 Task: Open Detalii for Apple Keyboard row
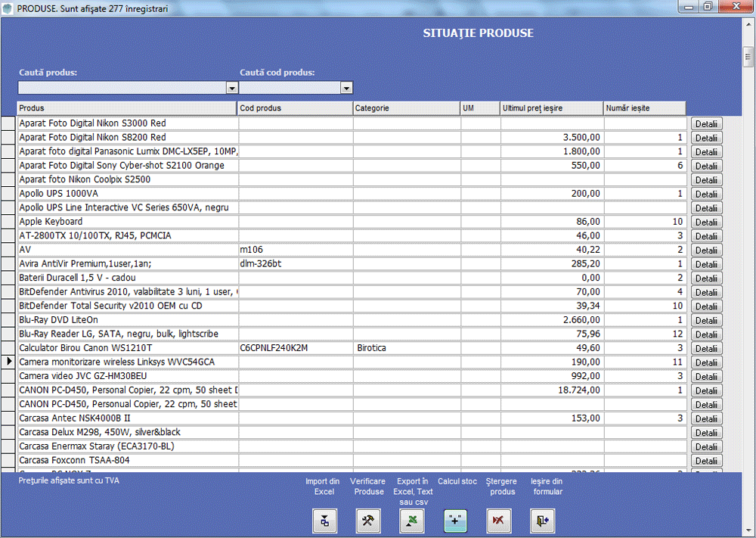click(706, 222)
